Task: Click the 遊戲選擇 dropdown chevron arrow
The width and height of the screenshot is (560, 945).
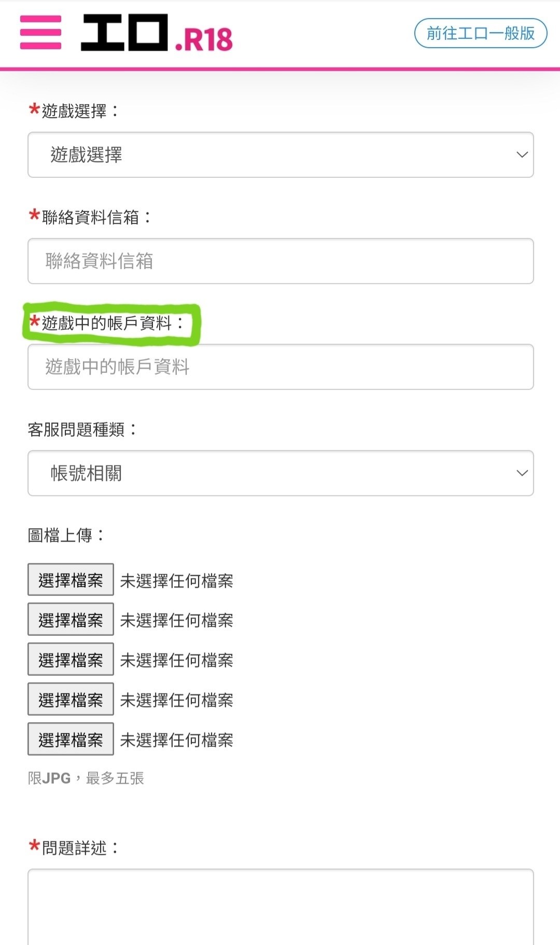Action: (x=522, y=155)
